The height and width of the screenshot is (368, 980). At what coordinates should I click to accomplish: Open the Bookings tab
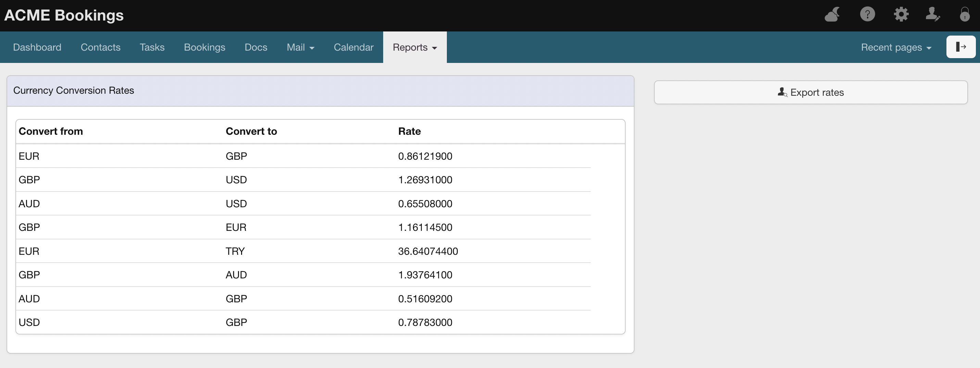pyautogui.click(x=205, y=47)
